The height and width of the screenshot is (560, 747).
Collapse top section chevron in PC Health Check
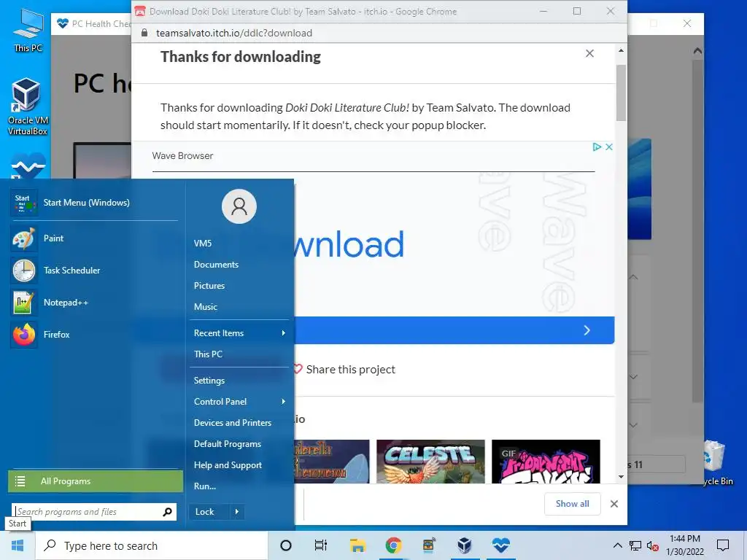(634, 276)
